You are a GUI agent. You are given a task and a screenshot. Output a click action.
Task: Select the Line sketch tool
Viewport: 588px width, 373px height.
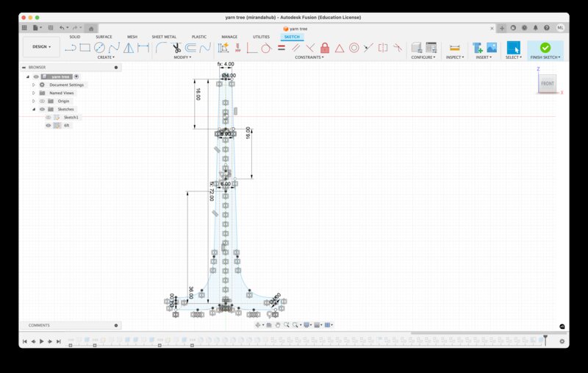(x=71, y=48)
